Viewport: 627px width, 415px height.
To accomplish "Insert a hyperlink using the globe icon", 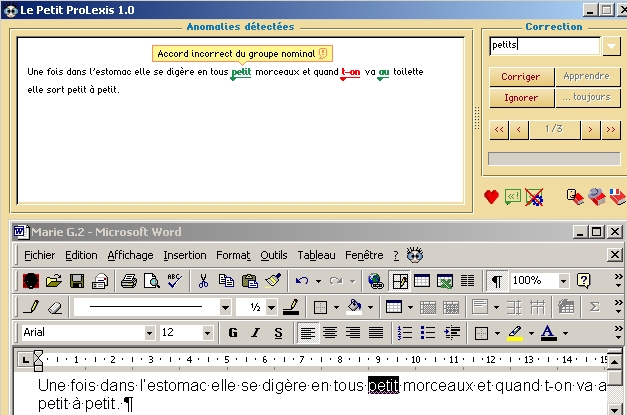I will click(375, 281).
